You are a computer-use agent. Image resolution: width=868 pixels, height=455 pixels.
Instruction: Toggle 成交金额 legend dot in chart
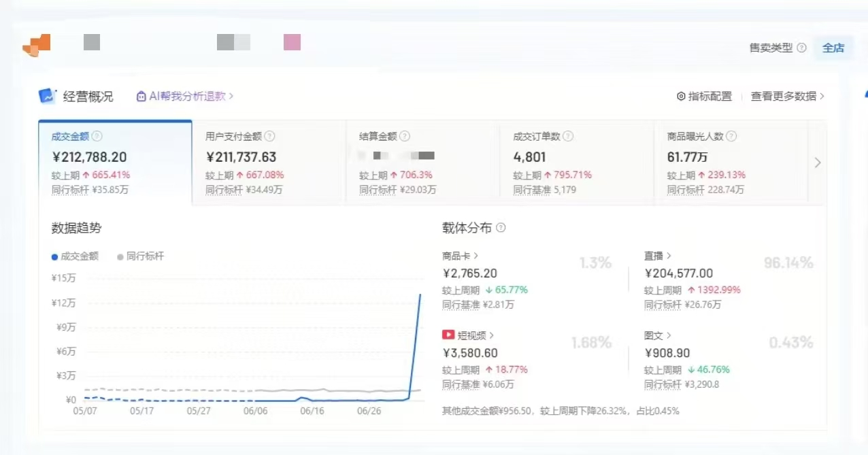pos(54,256)
